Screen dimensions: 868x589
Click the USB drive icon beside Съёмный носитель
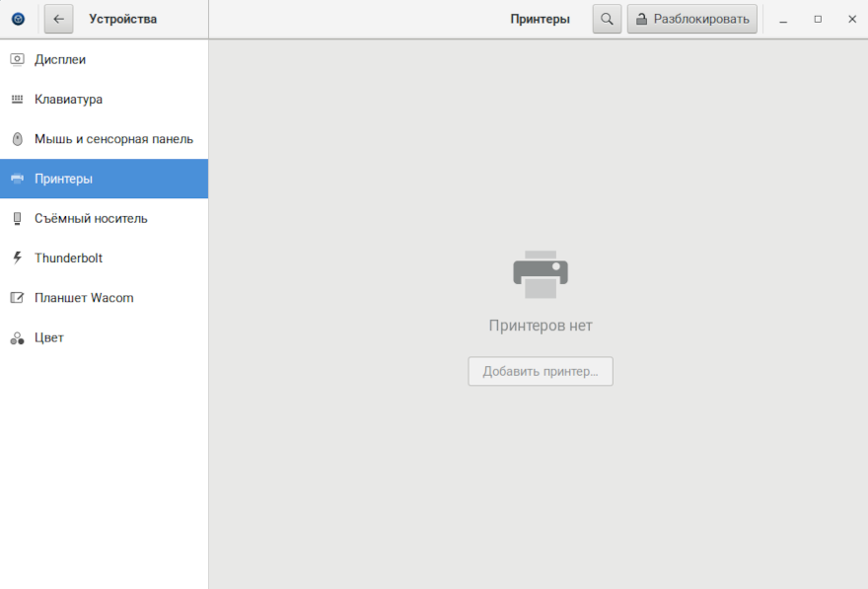click(x=17, y=218)
